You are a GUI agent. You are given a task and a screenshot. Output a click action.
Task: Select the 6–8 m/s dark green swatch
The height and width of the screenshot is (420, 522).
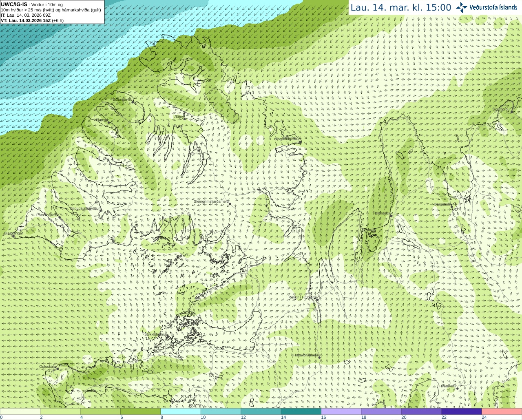[x=140, y=411]
